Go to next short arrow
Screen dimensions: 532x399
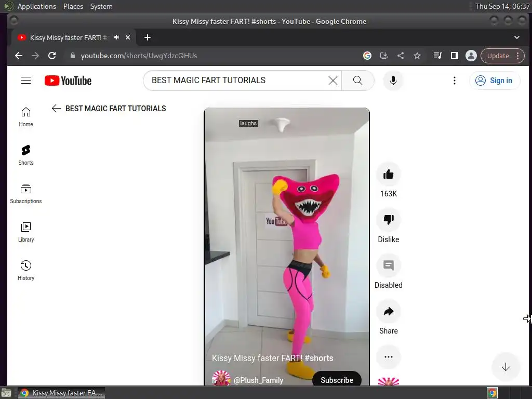pyautogui.click(x=506, y=367)
